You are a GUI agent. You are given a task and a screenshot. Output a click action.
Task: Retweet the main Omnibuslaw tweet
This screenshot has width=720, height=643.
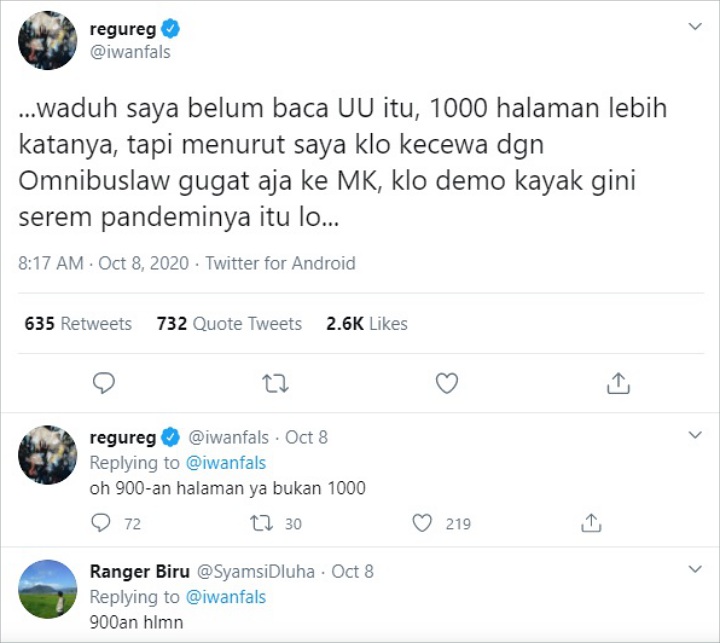[275, 384]
